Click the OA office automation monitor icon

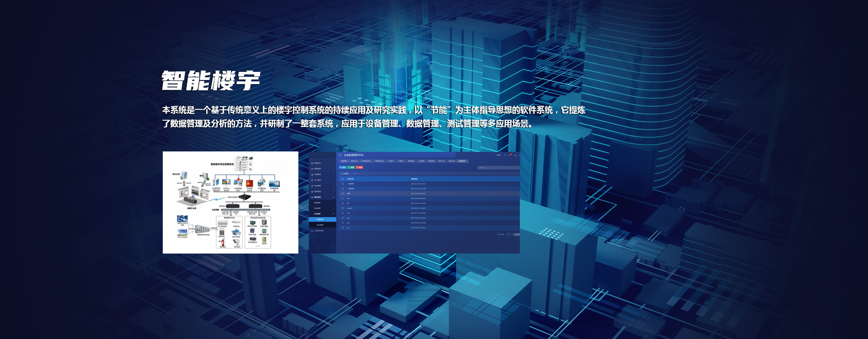[226, 183]
